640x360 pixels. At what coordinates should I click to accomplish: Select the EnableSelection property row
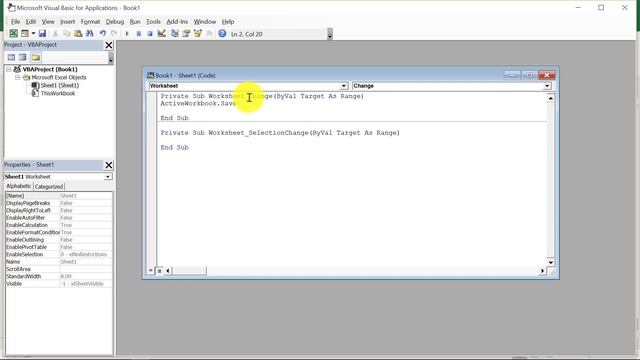tap(59, 255)
